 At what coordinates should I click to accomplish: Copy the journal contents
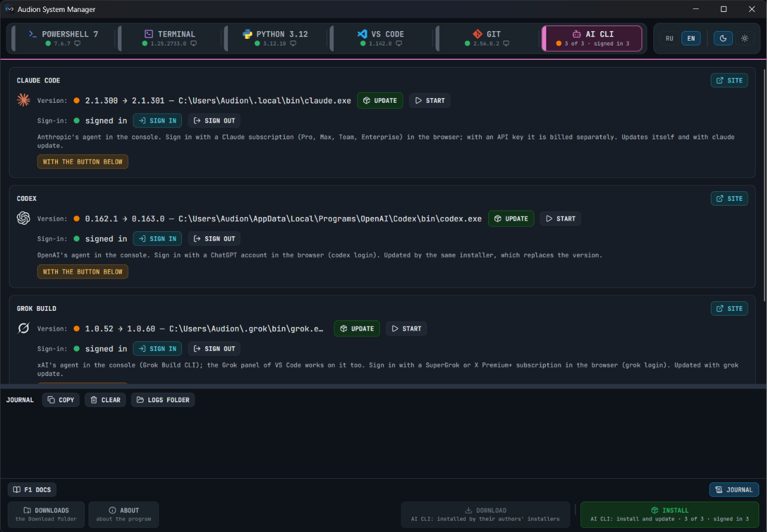[60, 400]
